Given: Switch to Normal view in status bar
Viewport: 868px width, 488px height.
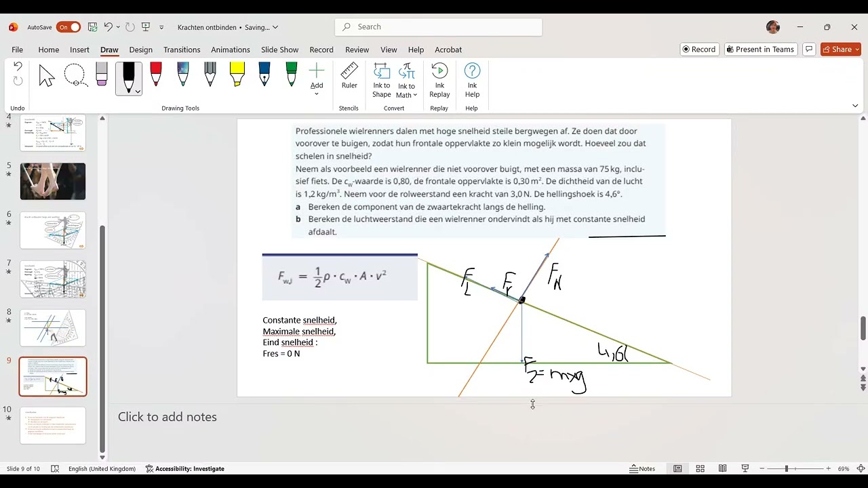Looking at the screenshot, I should (677, 468).
